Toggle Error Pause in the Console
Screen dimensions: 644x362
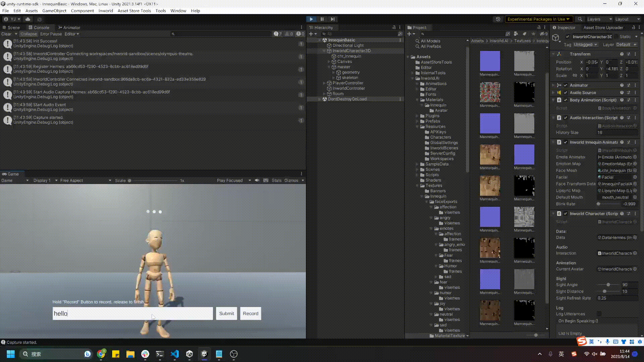pyautogui.click(x=51, y=34)
